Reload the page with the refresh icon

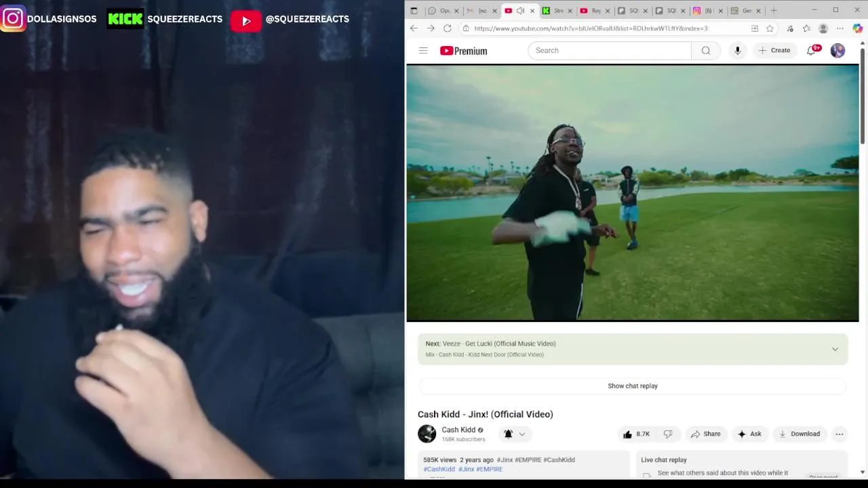[447, 28]
